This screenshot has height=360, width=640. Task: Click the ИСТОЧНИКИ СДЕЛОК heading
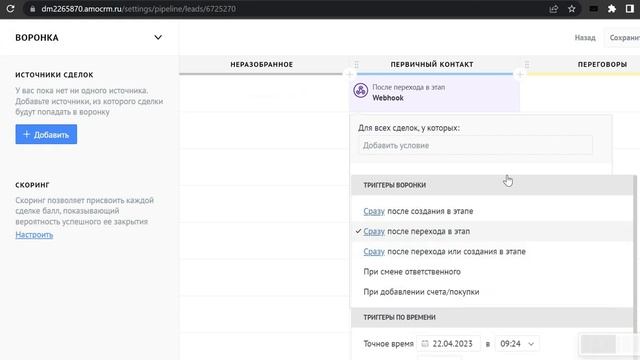(x=54, y=75)
